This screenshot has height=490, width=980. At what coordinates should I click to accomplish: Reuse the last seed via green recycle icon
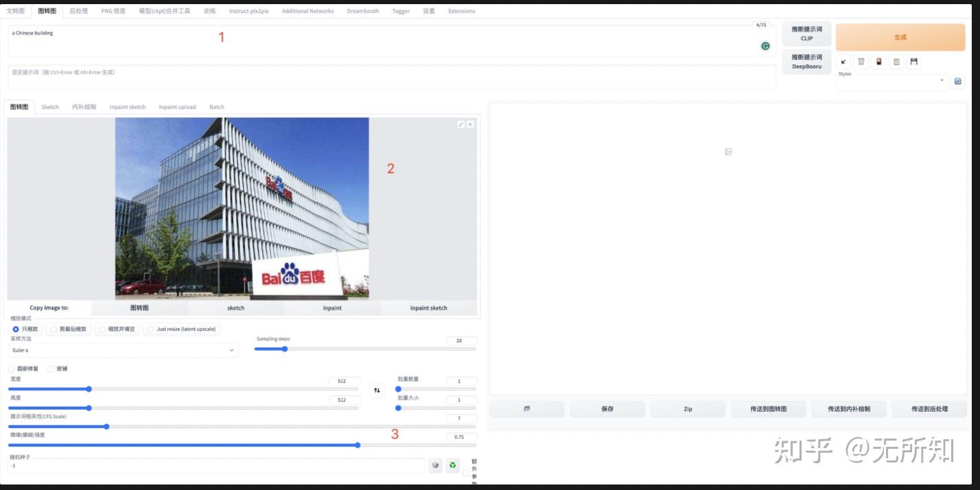pyautogui.click(x=453, y=466)
